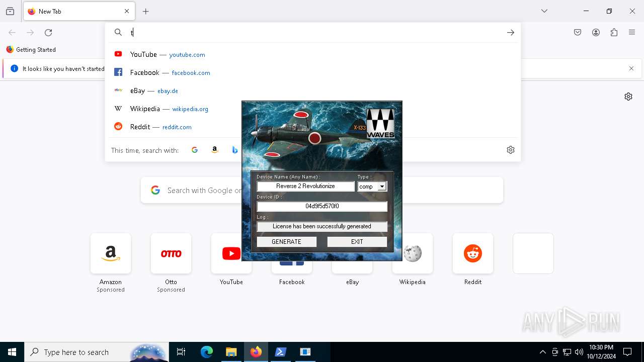644x362 pixels.
Task: Go forward one page
Action: pyautogui.click(x=30, y=33)
